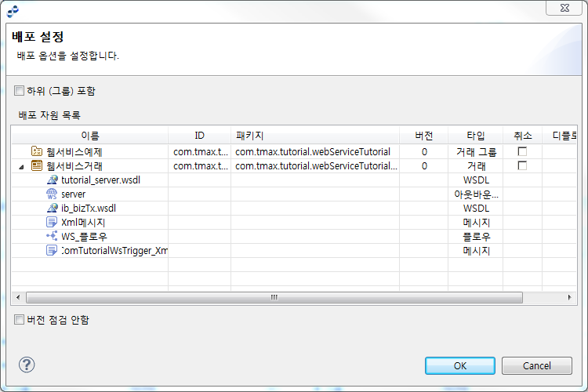The height and width of the screenshot is (392, 588).
Task: Click the 웹서비스거래 transaction icon
Action: (x=36, y=165)
